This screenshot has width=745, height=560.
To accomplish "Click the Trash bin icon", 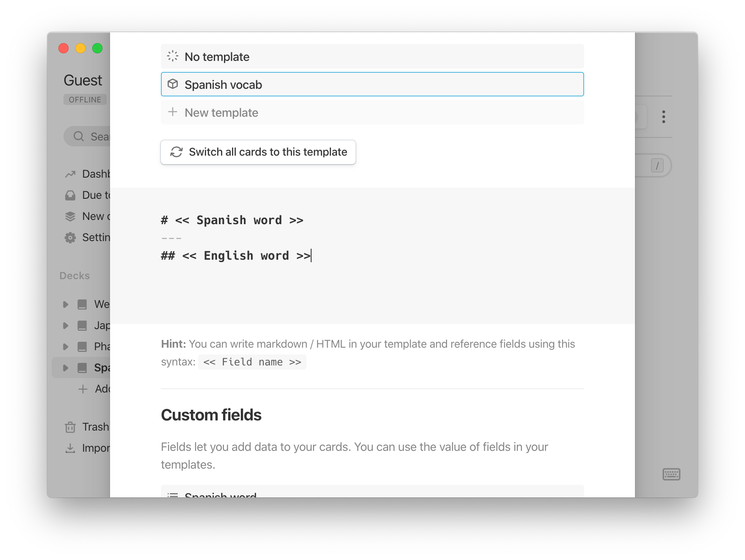I will pyautogui.click(x=70, y=427).
